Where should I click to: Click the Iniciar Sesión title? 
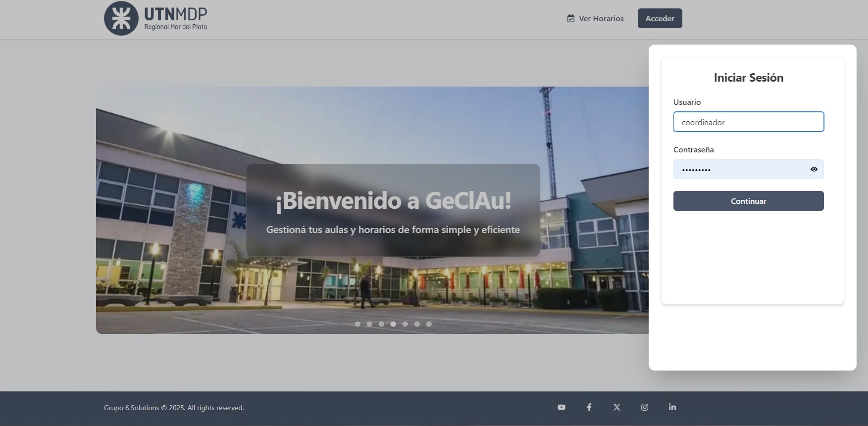pyautogui.click(x=748, y=78)
